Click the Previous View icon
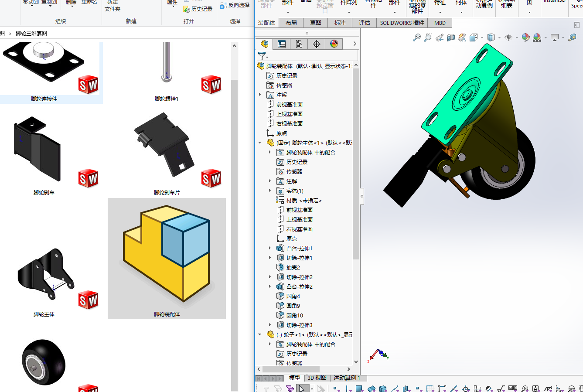 440,37
